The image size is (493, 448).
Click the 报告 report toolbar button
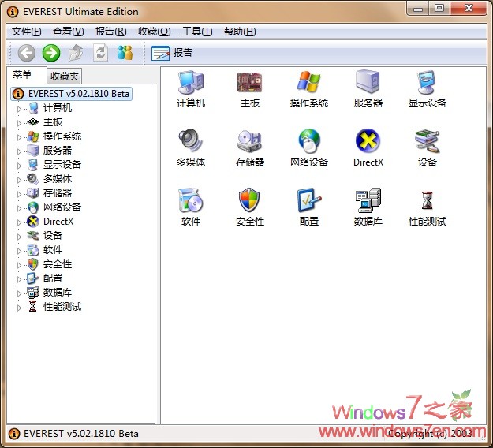point(172,53)
